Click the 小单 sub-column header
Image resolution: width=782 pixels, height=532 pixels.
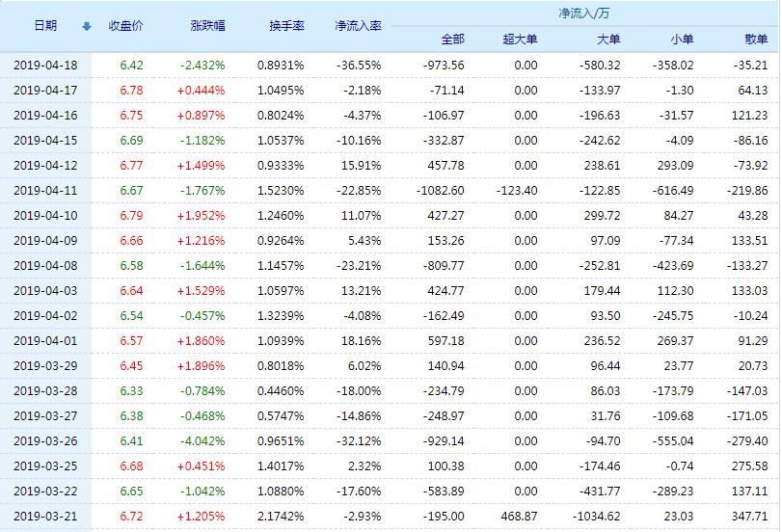pos(682,40)
